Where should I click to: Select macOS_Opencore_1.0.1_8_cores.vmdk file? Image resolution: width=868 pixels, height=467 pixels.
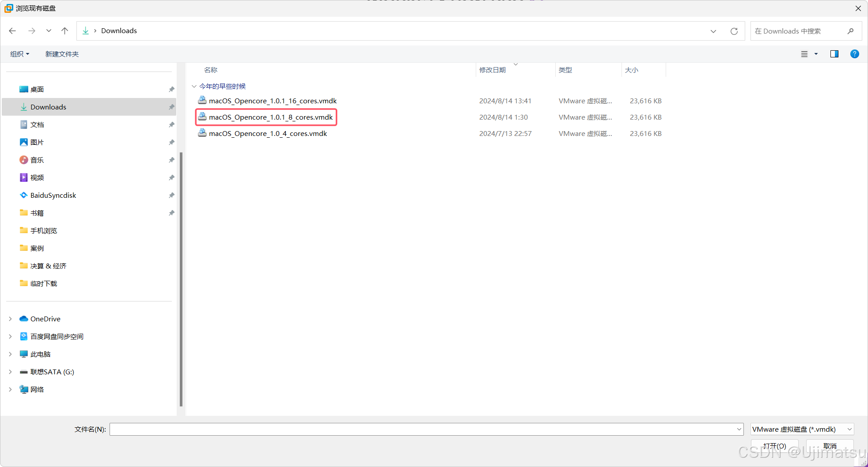tap(271, 117)
